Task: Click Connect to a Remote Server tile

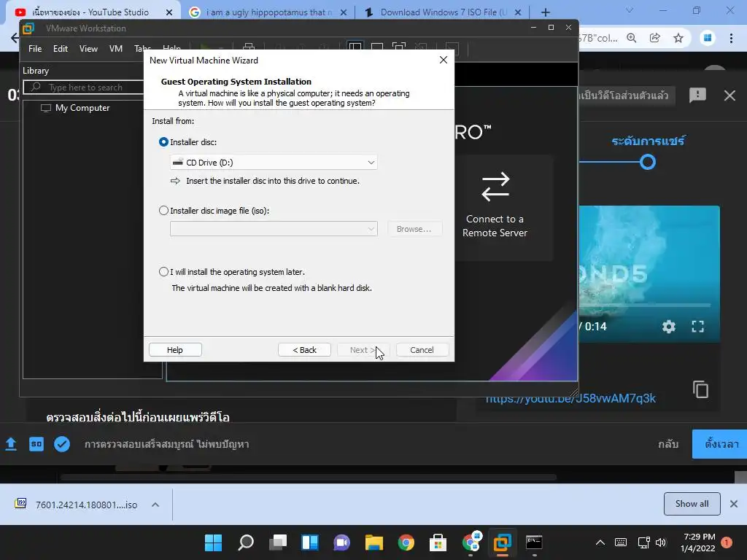Action: coord(495,207)
